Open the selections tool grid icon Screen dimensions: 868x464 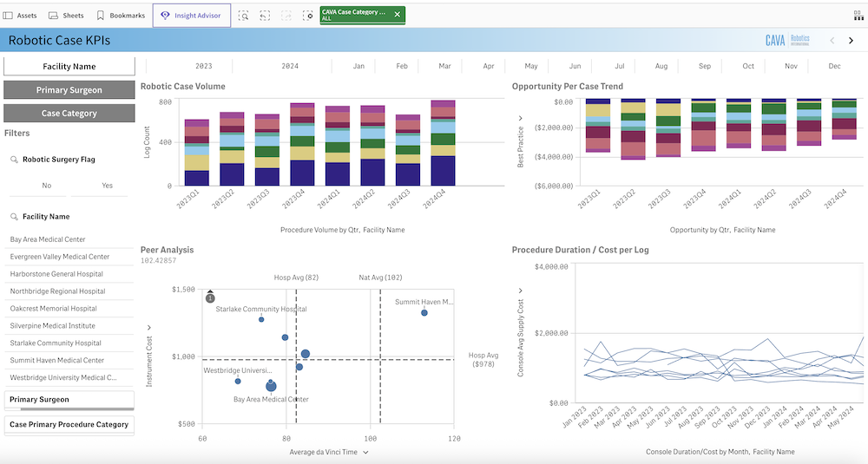pyautogui.click(x=858, y=16)
